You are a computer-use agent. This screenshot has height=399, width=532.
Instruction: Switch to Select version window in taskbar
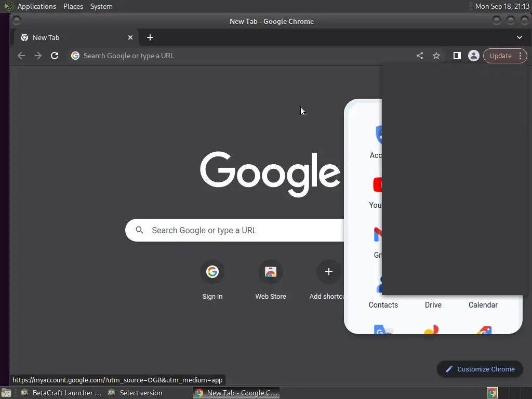[135, 393]
